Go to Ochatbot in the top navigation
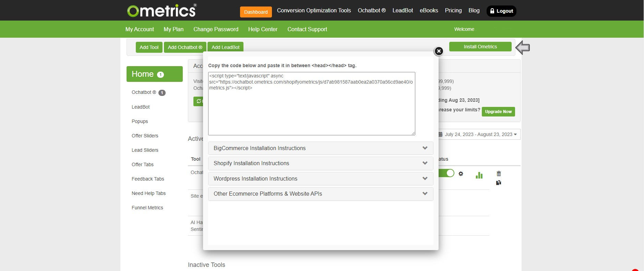The image size is (644, 271). pyautogui.click(x=372, y=11)
